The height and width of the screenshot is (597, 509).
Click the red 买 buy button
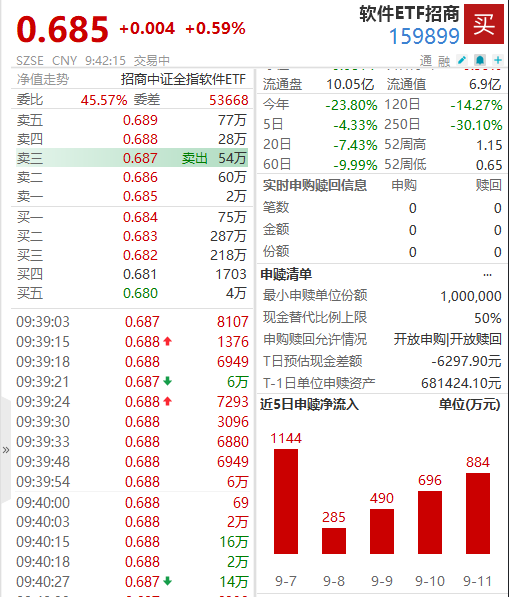pos(483,24)
